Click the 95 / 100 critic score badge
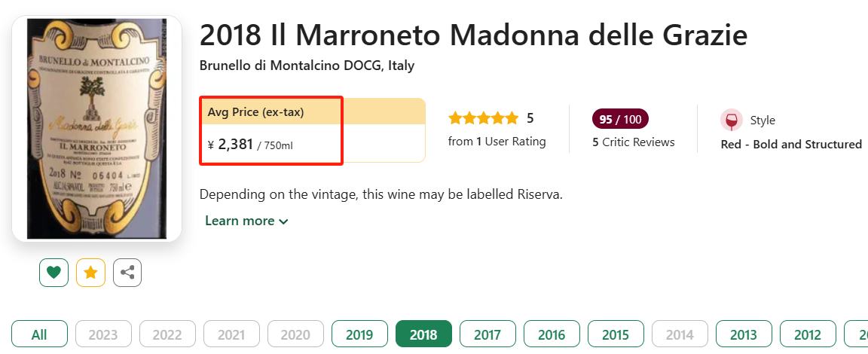 (621, 119)
